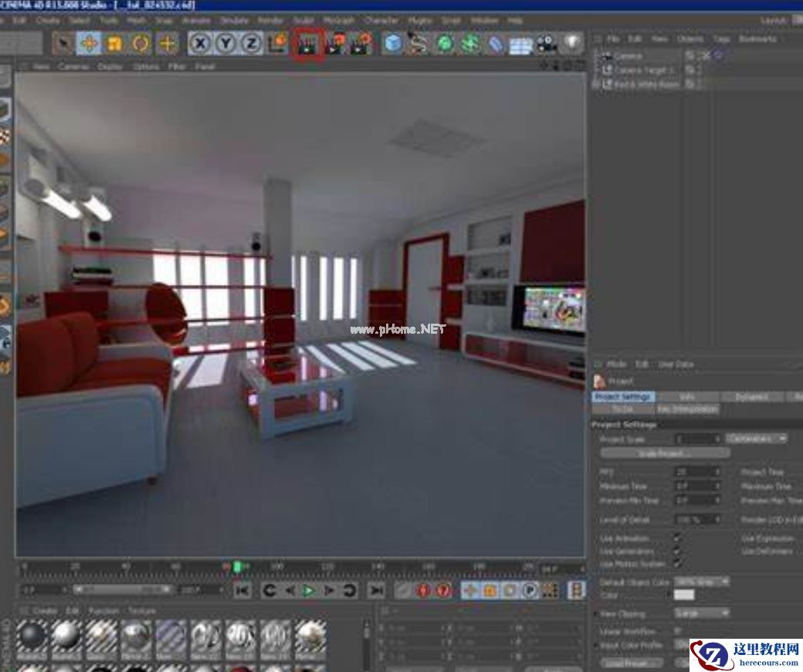Open the Material Manager Texture menu
Image resolution: width=803 pixels, height=672 pixels.
pos(142,611)
